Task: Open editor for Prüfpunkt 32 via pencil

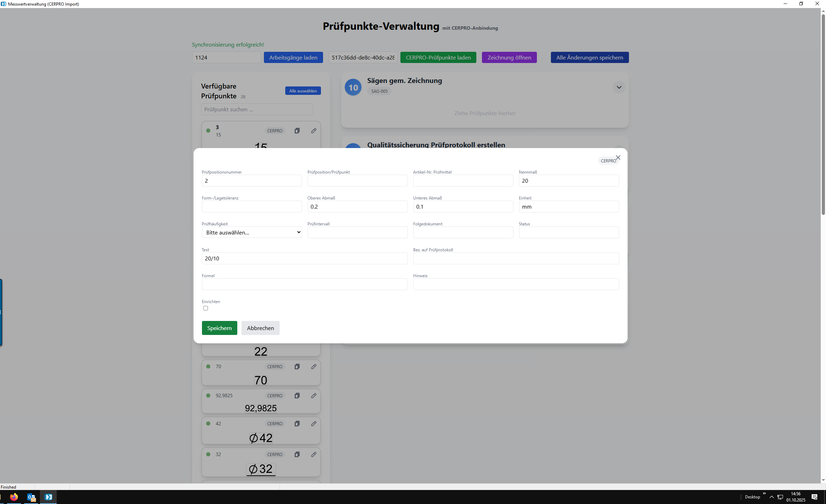Action: pos(314,454)
